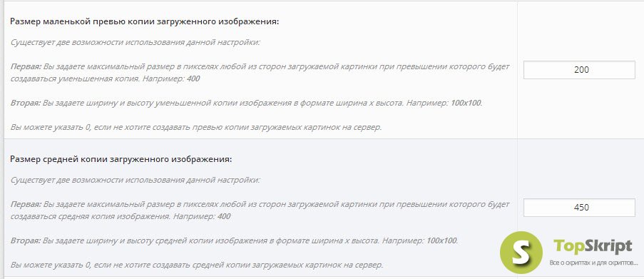Click the heading 'Размер маленькой превью копии загруженного изображения'
Viewport: 644px width, 279px height.
[145, 22]
